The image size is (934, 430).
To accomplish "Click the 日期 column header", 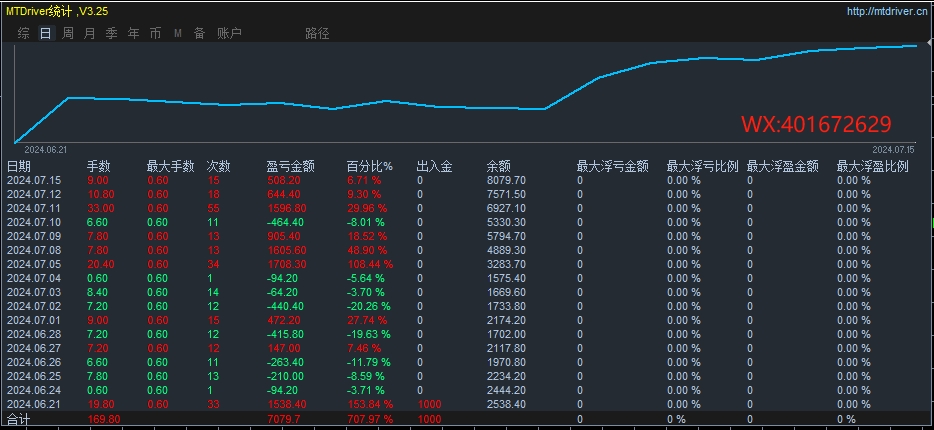I will pyautogui.click(x=18, y=167).
